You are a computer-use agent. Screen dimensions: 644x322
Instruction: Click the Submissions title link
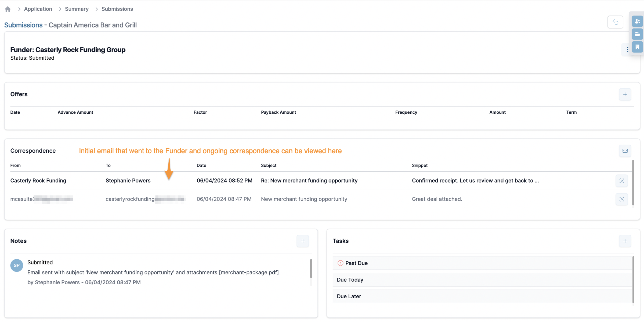[x=23, y=25]
